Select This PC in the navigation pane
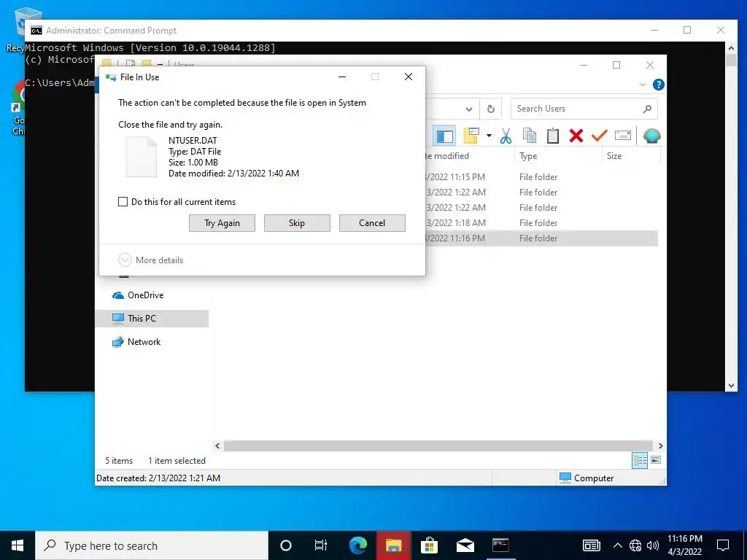The image size is (747, 560). point(152,319)
